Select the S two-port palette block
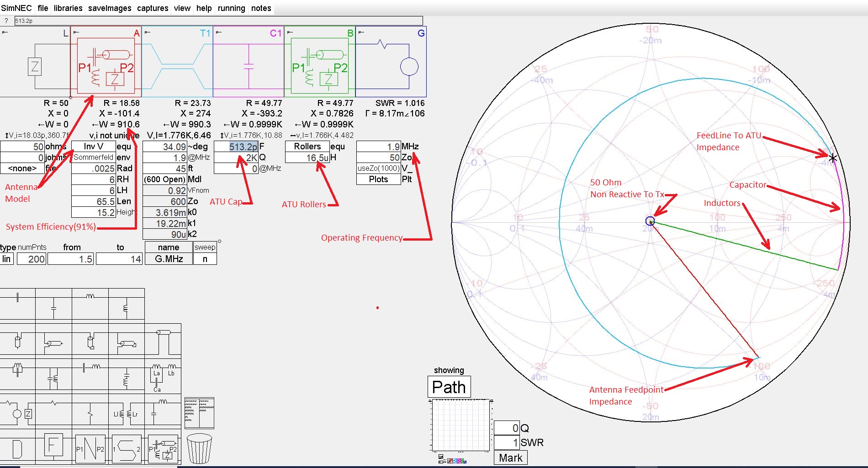The image size is (868, 468). pos(127,449)
